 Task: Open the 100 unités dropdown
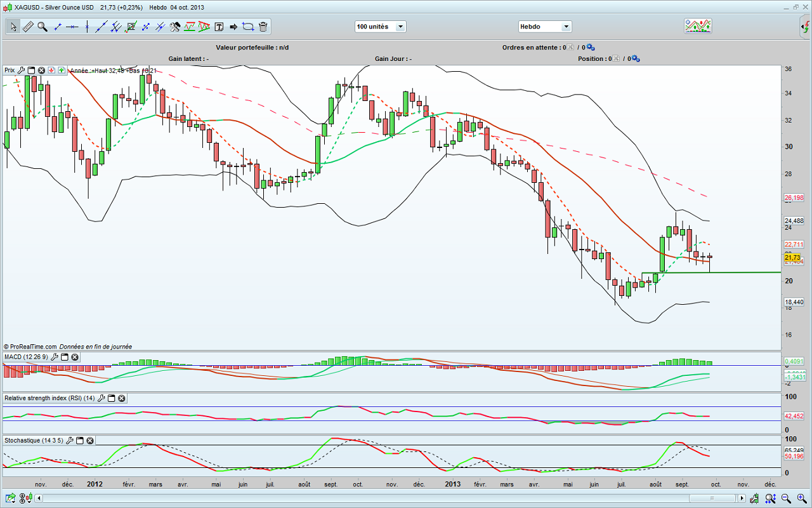coord(381,27)
